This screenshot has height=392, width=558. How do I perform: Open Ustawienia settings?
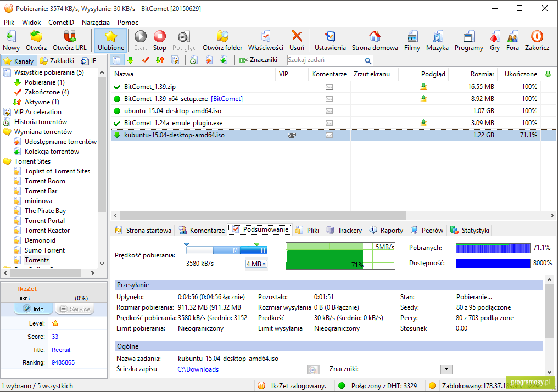[x=330, y=40]
